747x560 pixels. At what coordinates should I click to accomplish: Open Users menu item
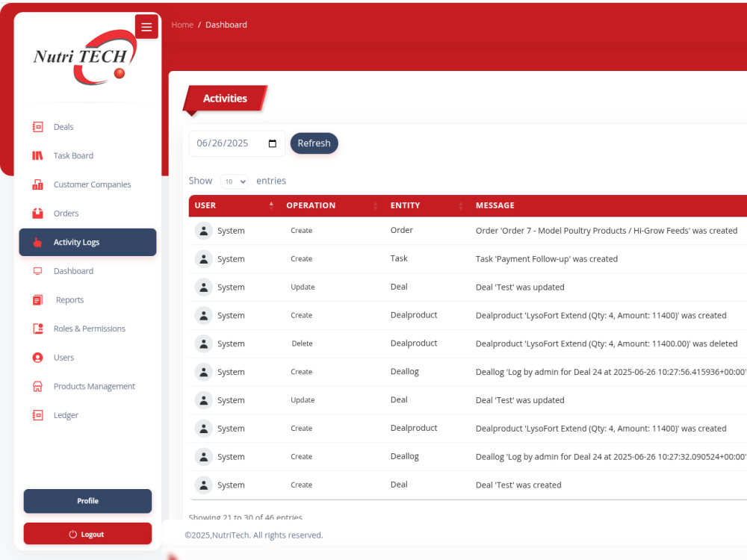point(87,358)
